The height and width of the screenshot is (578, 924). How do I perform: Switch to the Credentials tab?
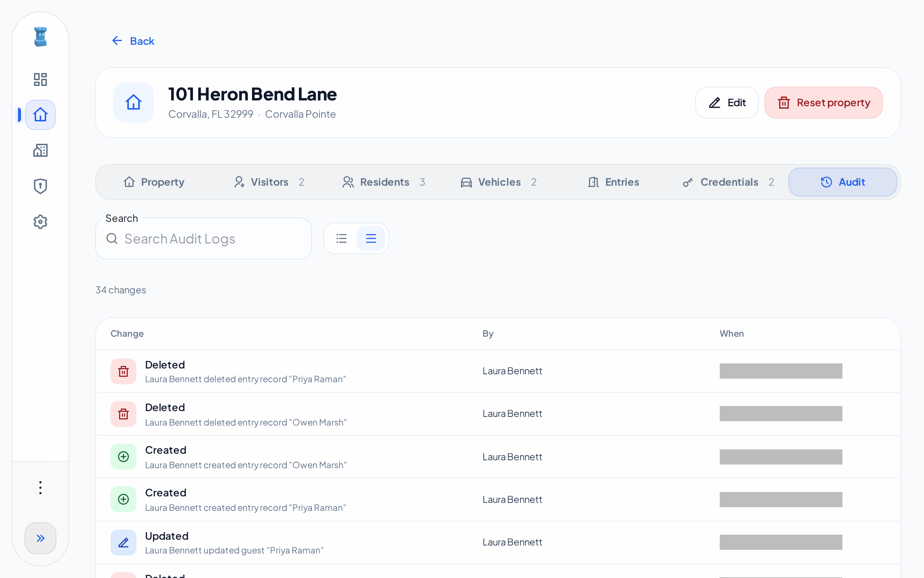[728, 182]
